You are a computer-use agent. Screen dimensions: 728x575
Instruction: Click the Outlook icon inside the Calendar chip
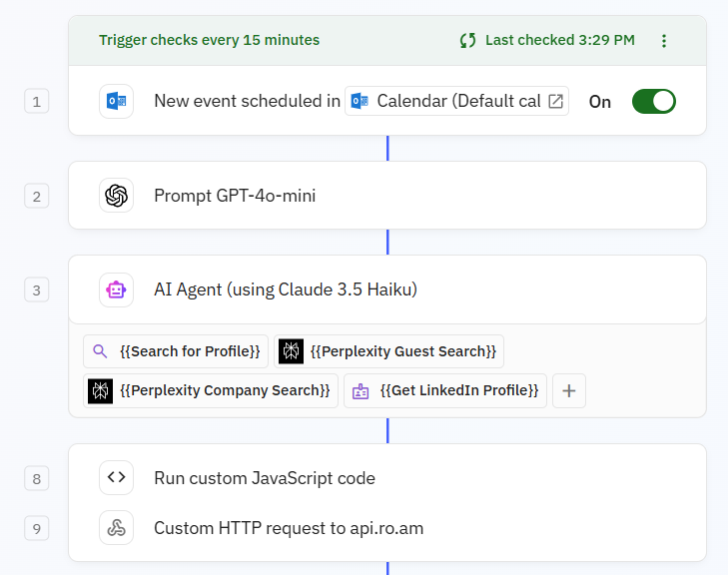click(x=360, y=101)
